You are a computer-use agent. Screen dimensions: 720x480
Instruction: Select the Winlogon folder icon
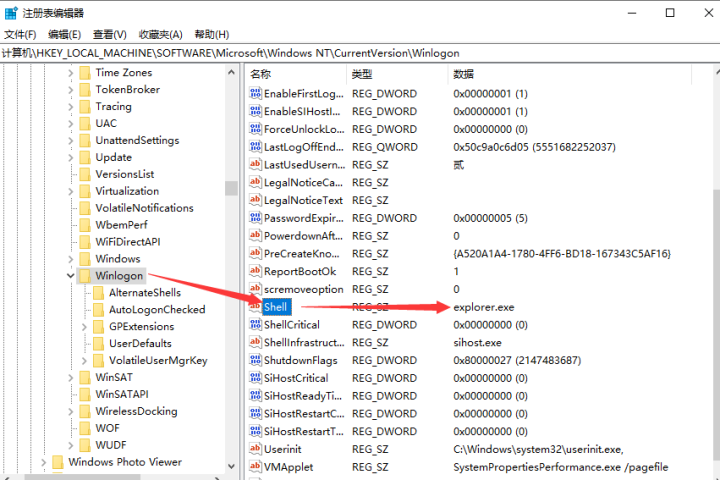85,276
